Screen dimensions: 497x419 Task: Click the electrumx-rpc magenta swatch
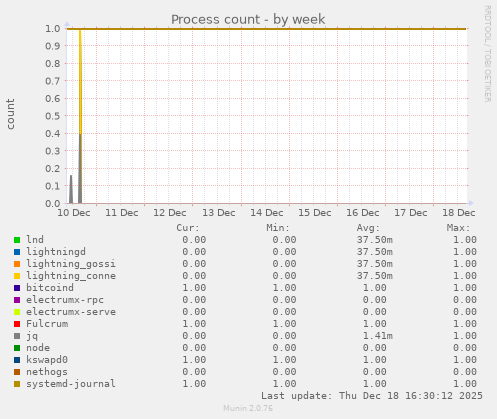[x=17, y=300]
